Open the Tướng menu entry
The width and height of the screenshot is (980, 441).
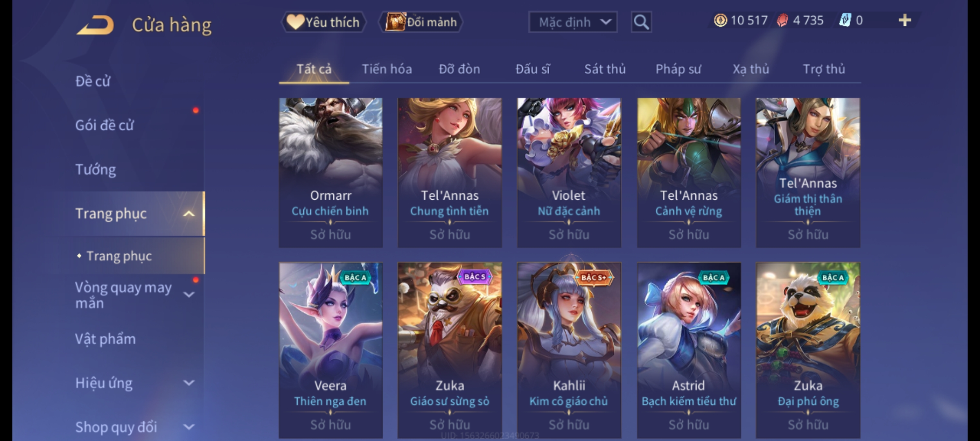point(96,169)
